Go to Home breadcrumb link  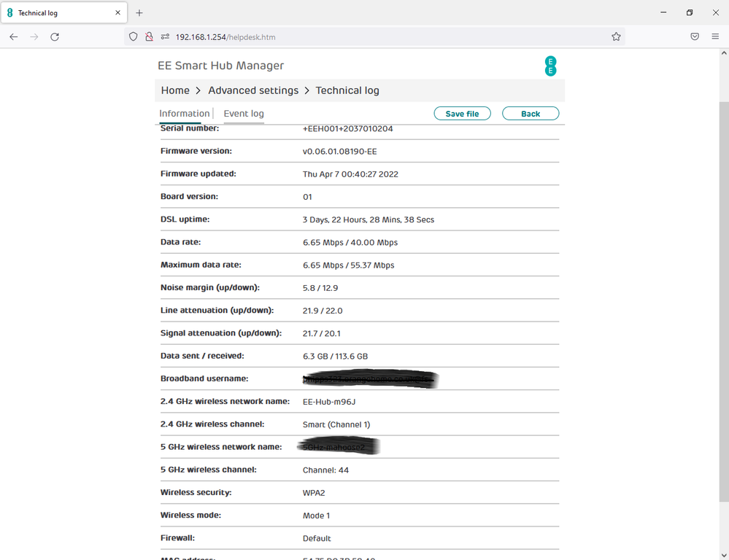click(175, 90)
